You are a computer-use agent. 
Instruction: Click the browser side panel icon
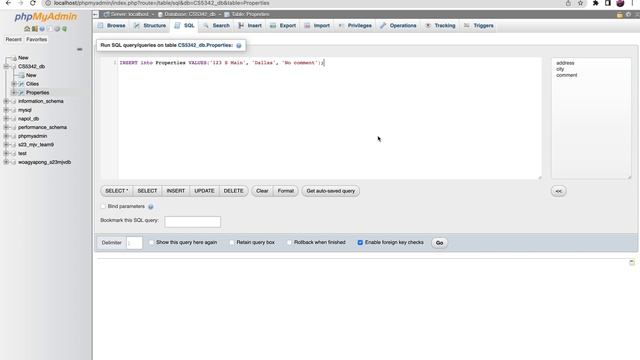(608, 3)
